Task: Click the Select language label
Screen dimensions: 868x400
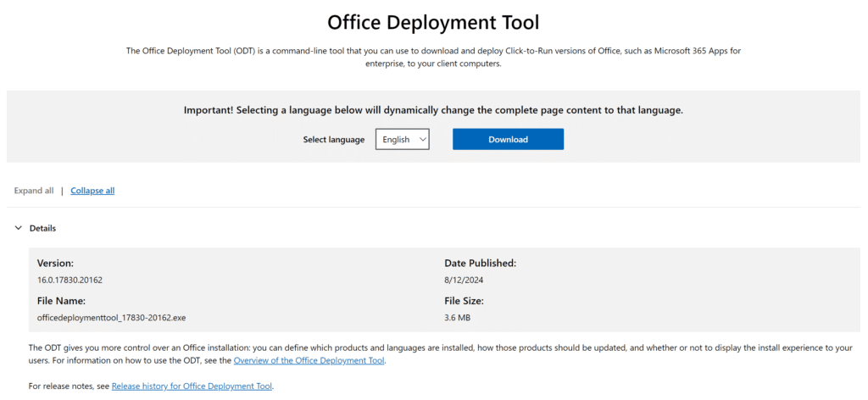Action: [x=334, y=140]
